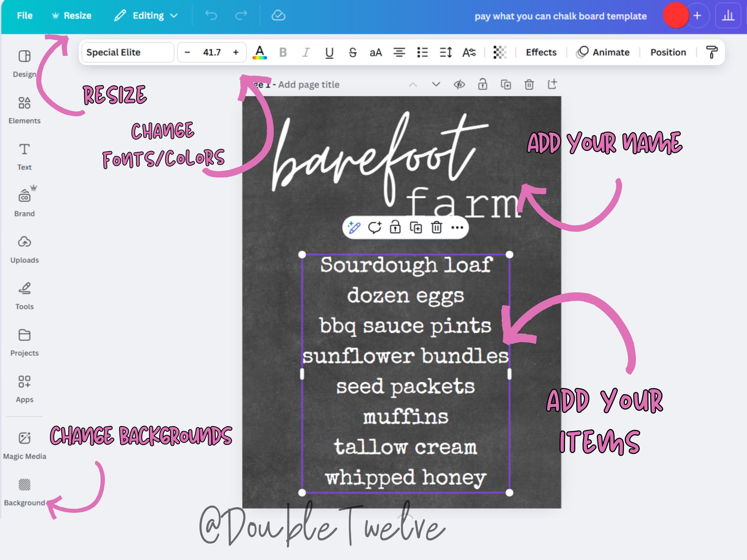Viewport: 747px width, 560px height.
Task: Open the Uploads sidebar tab
Action: point(24,250)
